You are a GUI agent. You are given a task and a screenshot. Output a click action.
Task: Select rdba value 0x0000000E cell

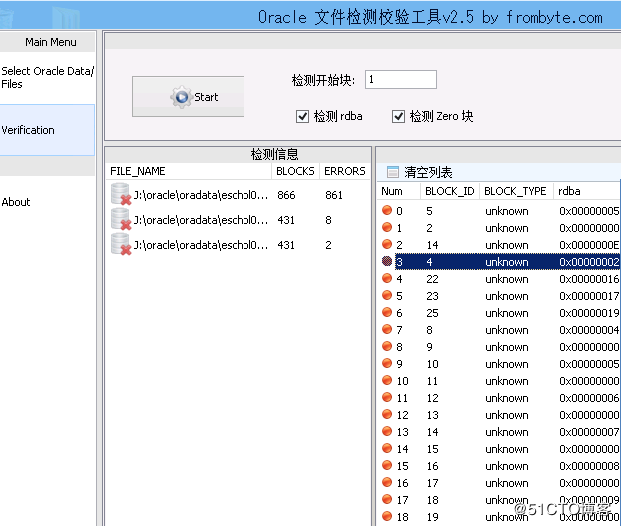click(589, 245)
